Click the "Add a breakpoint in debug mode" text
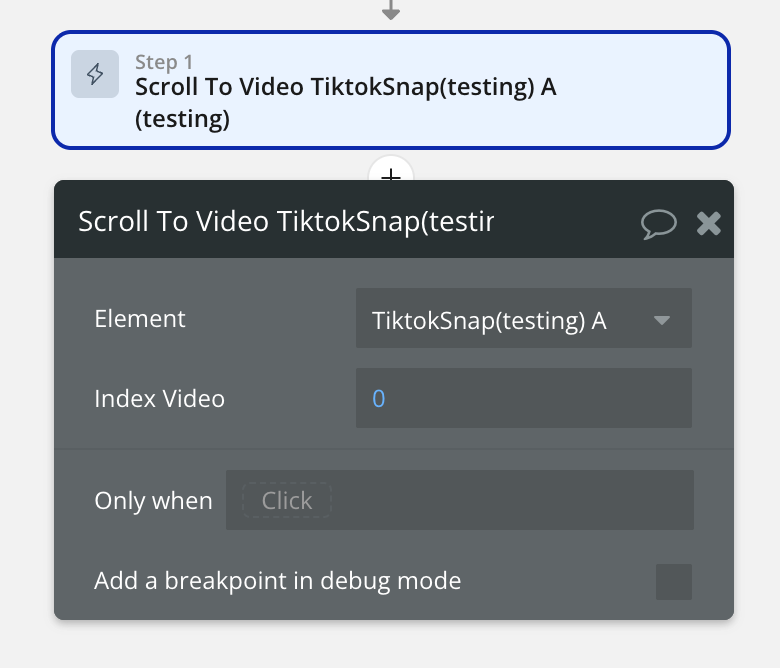This screenshot has width=780, height=668. point(277,580)
